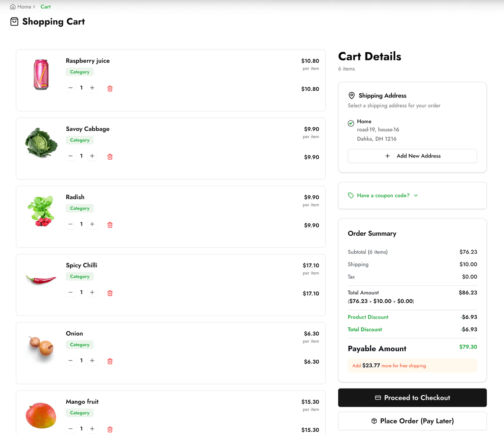Click Place Order (Pay Later)

click(x=412, y=421)
